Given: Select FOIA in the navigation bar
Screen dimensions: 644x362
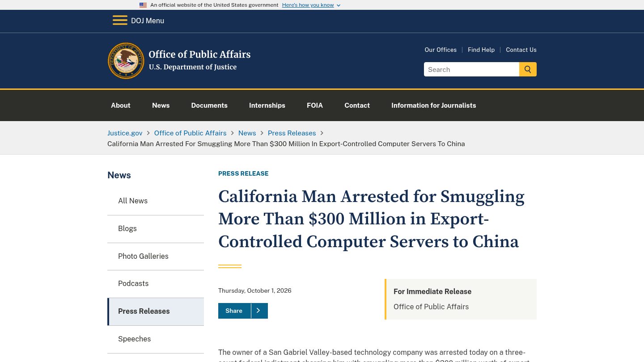Looking at the screenshot, I should [315, 105].
